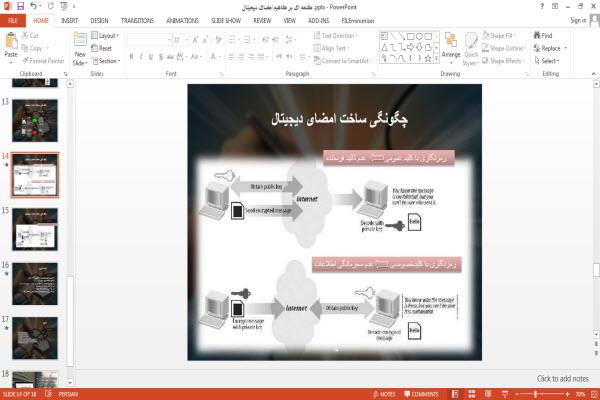
Task: Toggle Bold formatting
Action: 131,57
